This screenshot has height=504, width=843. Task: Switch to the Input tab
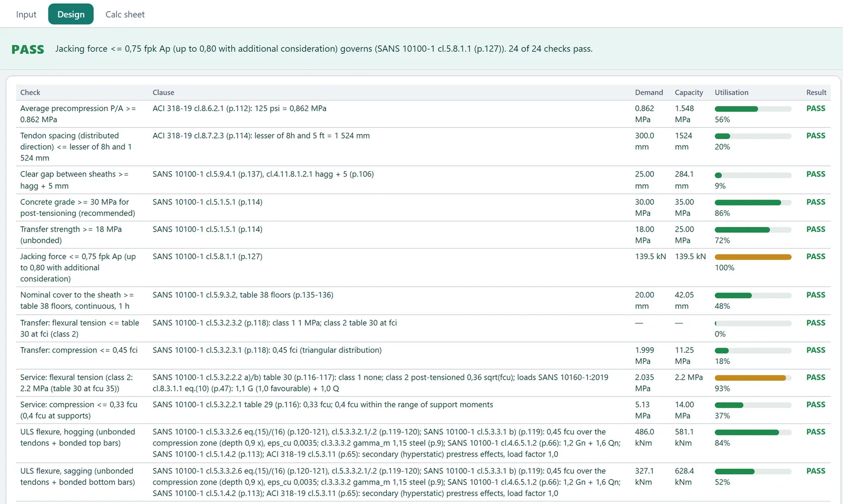26,14
